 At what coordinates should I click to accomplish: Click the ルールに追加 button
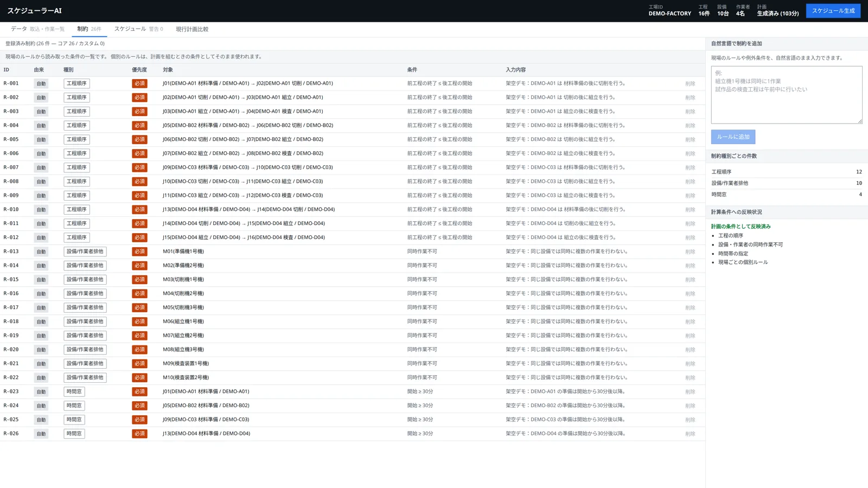click(x=733, y=137)
